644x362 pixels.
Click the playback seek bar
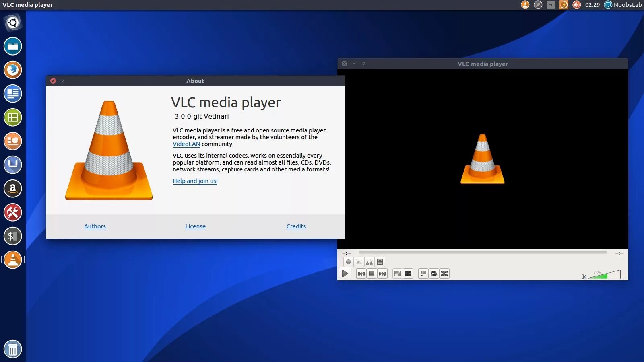point(483,253)
